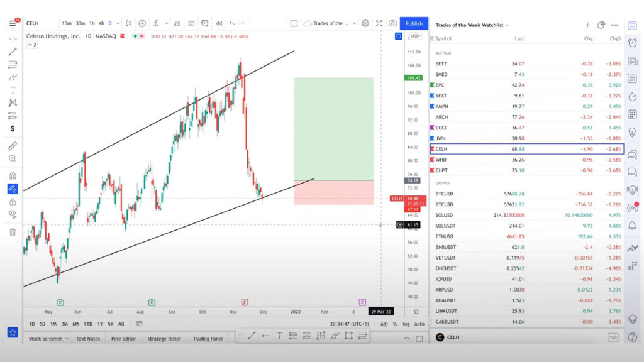Viewport: 644px width, 362px height.
Task: Select the 1h timeframe
Action: 92,23
